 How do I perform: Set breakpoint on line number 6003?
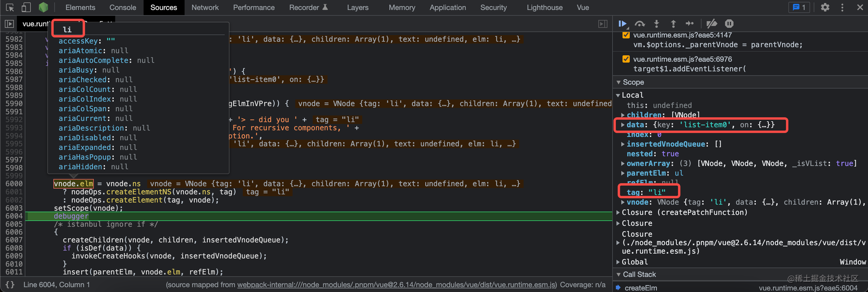click(14, 208)
